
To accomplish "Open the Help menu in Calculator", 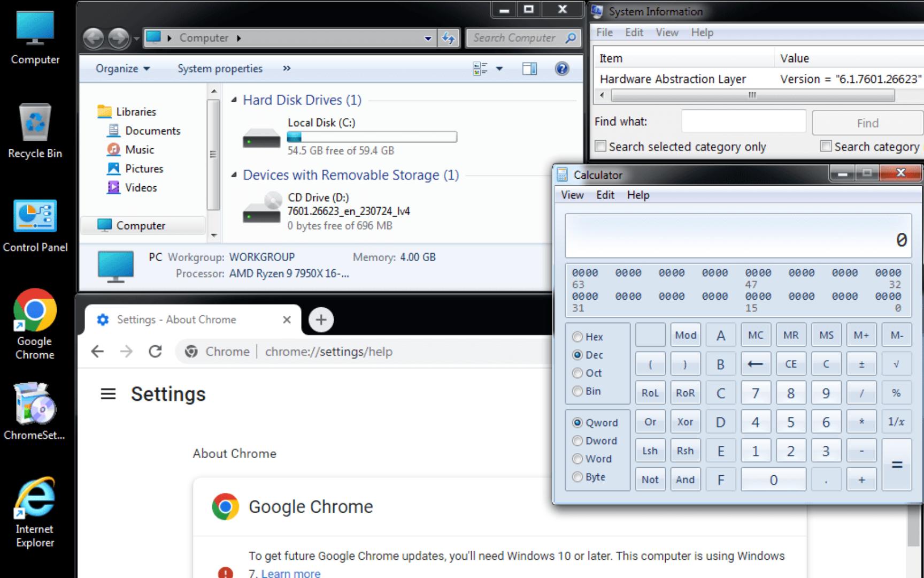I will click(x=638, y=195).
